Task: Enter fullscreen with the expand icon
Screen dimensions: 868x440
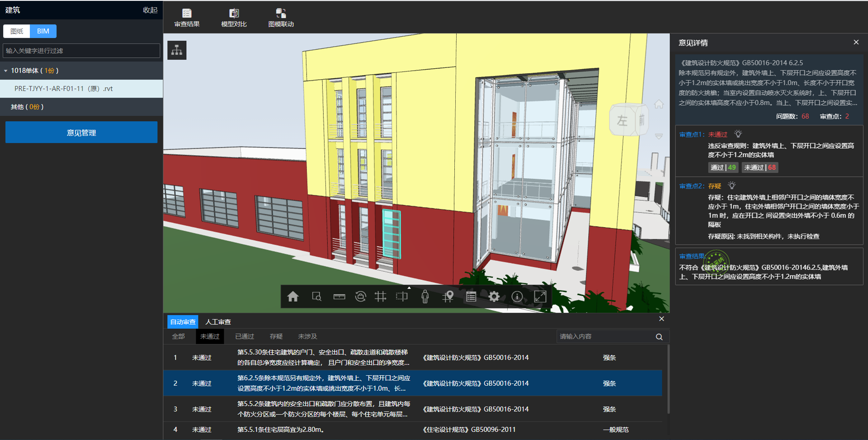Action: click(540, 297)
